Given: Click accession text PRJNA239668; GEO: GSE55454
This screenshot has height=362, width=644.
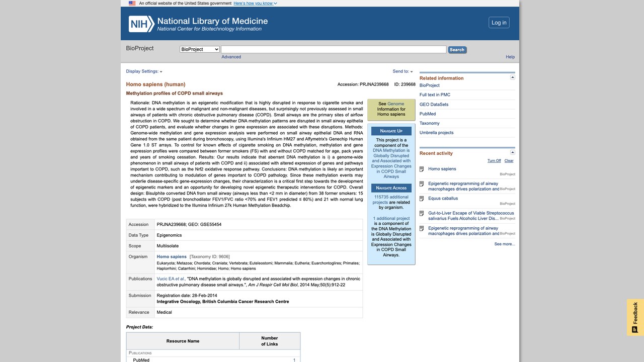Looking at the screenshot, I should [x=189, y=225].
